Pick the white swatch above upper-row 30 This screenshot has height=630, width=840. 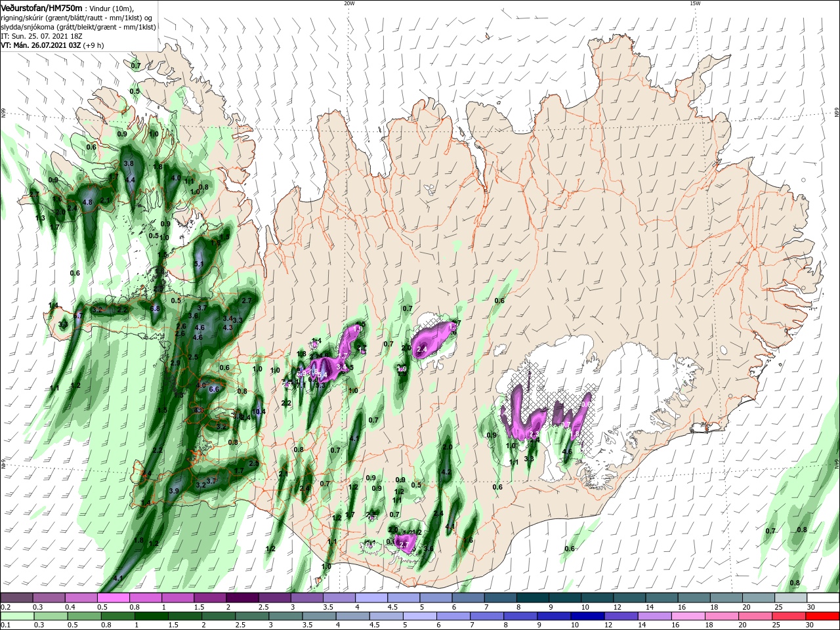point(823,598)
